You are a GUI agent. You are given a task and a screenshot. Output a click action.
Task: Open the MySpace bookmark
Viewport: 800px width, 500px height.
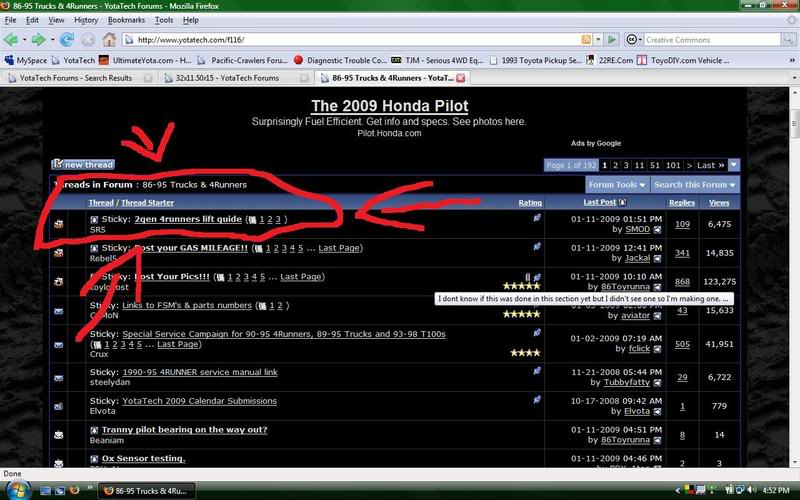(x=26, y=60)
